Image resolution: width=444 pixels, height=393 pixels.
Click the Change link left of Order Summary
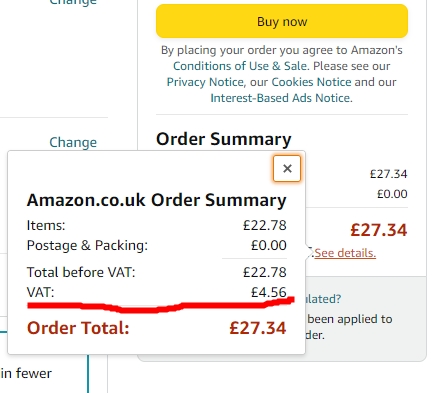click(73, 142)
